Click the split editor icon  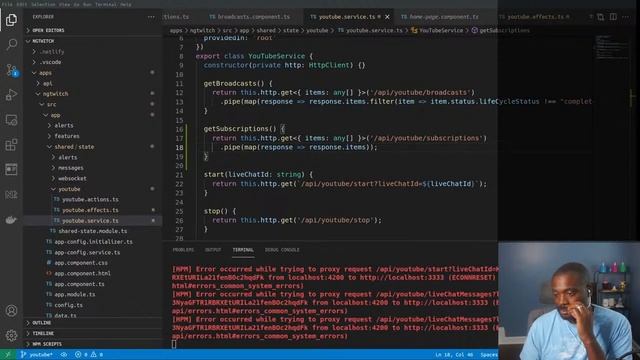click(x=613, y=17)
